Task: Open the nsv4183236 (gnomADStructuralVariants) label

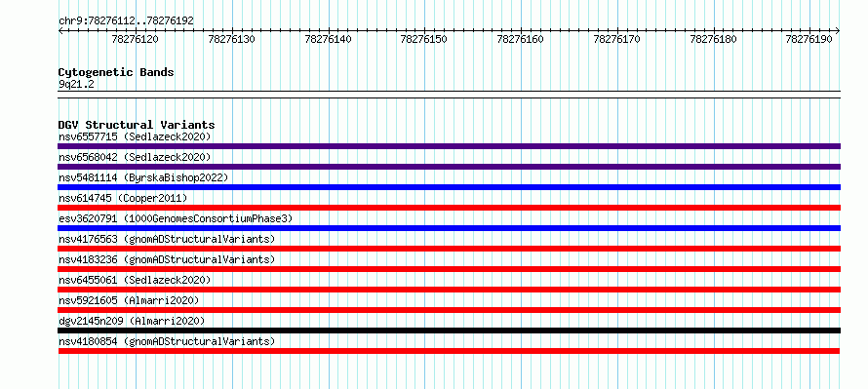Action: (167, 259)
